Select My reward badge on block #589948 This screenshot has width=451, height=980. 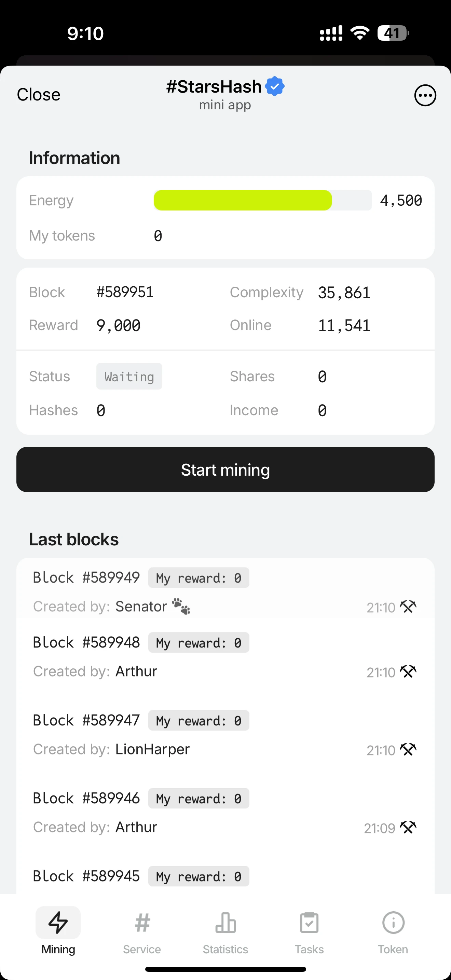coord(199,642)
